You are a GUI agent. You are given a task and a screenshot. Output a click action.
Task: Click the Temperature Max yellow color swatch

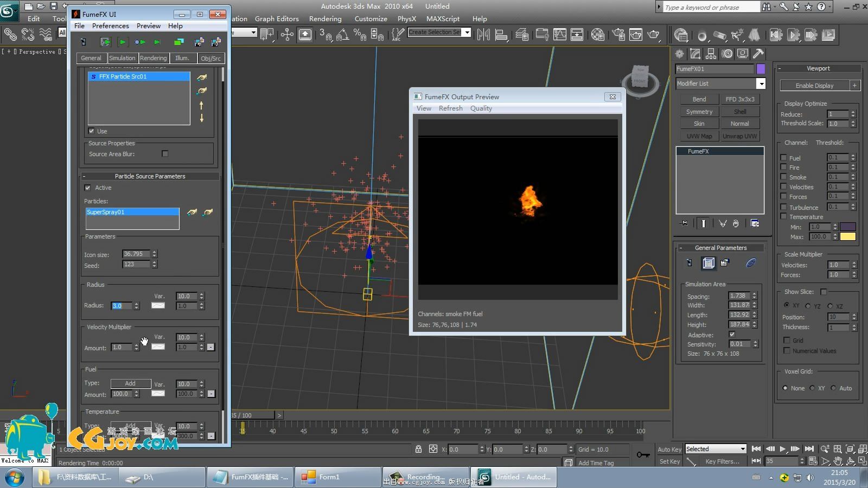(x=847, y=237)
